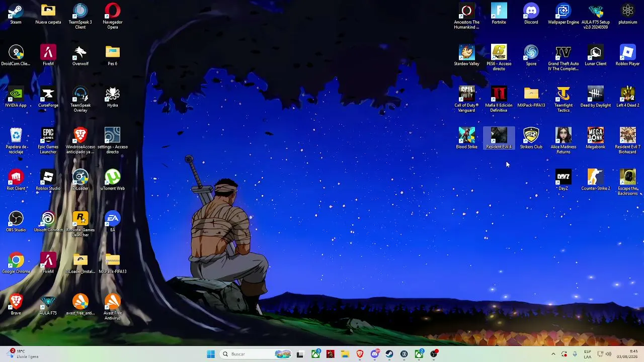Open Avast Free Antivirus shortcut
The image size is (644, 362).
click(113, 307)
